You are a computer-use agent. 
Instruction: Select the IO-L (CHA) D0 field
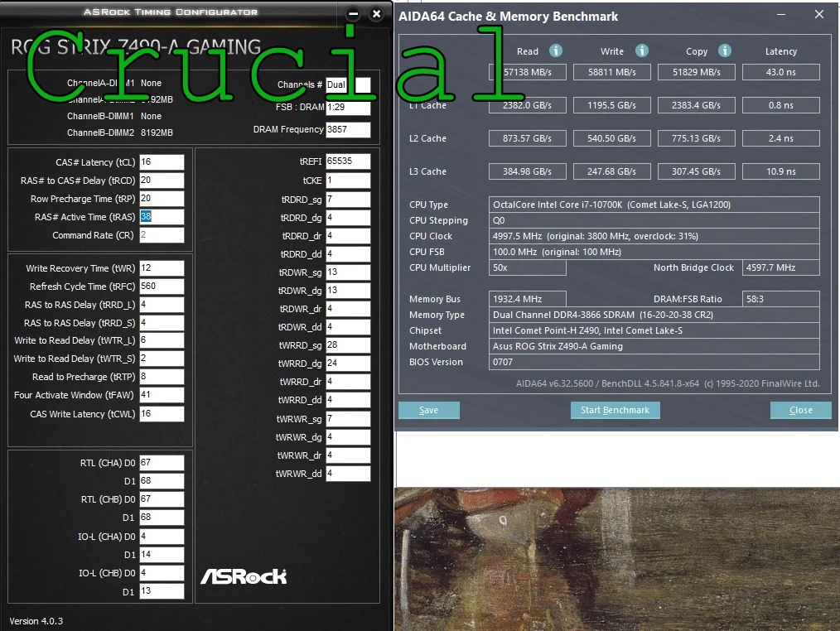(162, 537)
